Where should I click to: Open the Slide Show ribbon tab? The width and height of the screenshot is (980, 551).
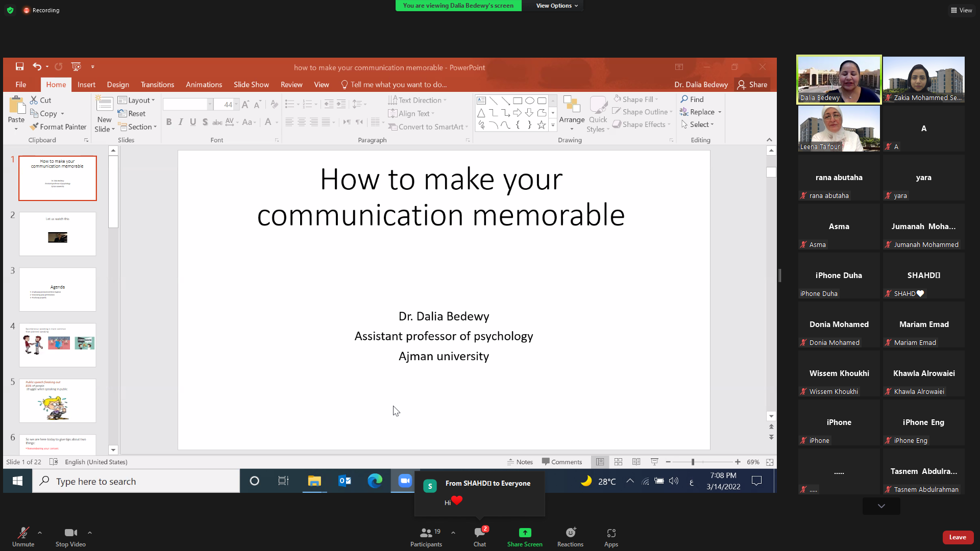pyautogui.click(x=251, y=85)
